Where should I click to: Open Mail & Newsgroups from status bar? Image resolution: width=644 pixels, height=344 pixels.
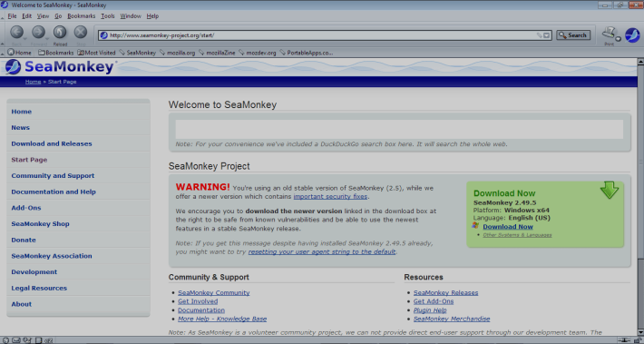coord(16,340)
